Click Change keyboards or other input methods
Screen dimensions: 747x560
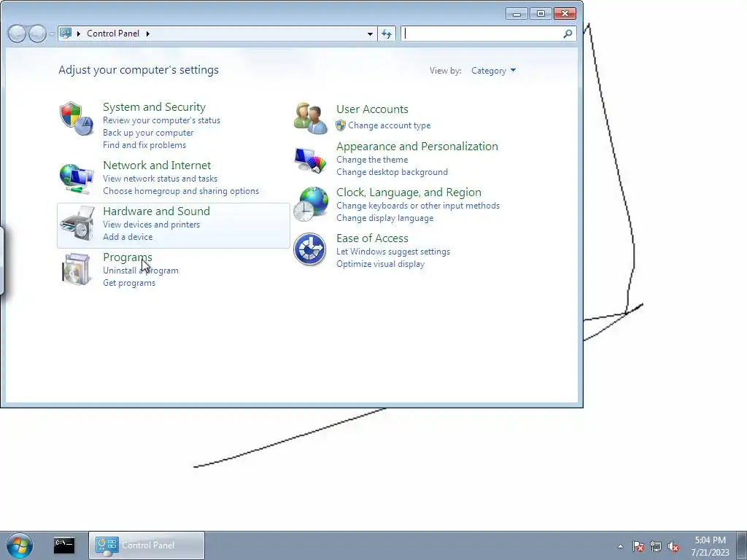(x=418, y=205)
